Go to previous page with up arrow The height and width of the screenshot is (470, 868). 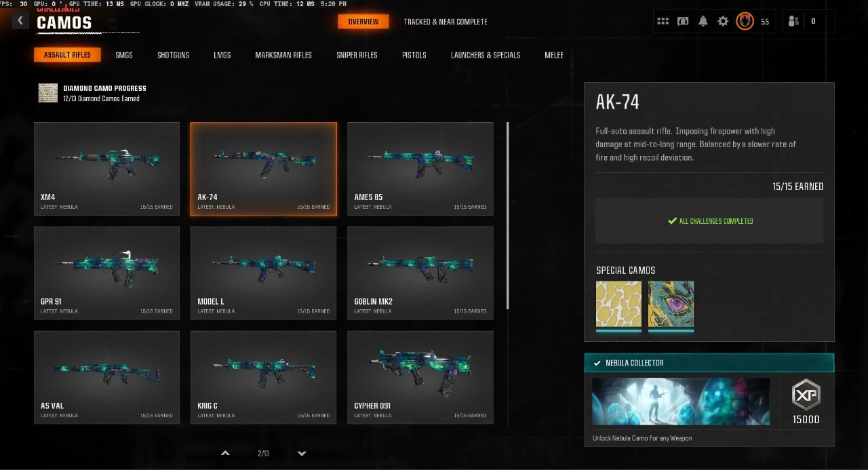(226, 453)
